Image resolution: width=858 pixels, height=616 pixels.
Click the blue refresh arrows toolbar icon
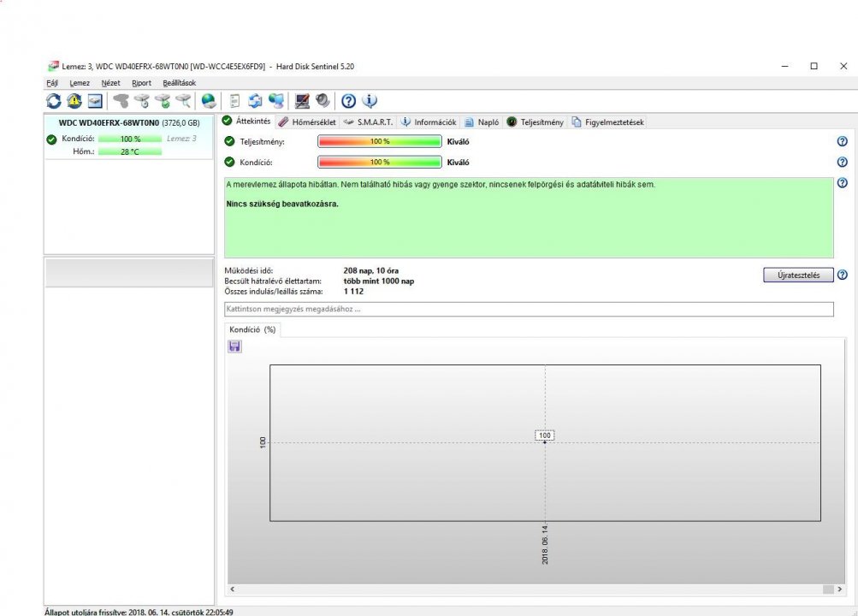pos(54,101)
